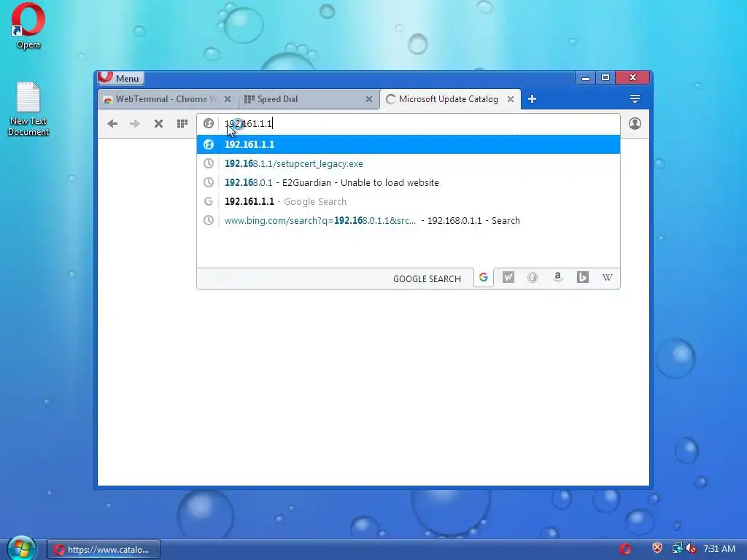The width and height of the screenshot is (747, 560).
Task: Click the muted volume tray icon
Action: (x=691, y=548)
